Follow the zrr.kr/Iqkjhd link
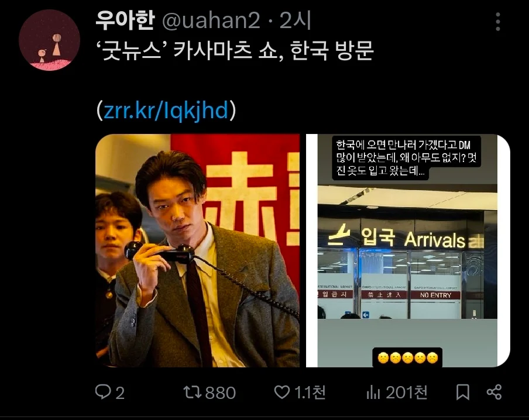This screenshot has width=529, height=420. (x=166, y=111)
